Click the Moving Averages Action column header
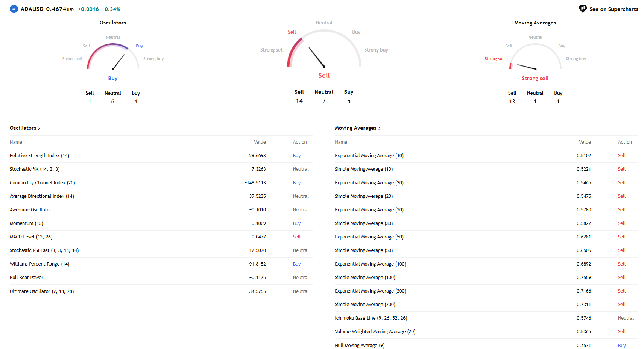 625,142
